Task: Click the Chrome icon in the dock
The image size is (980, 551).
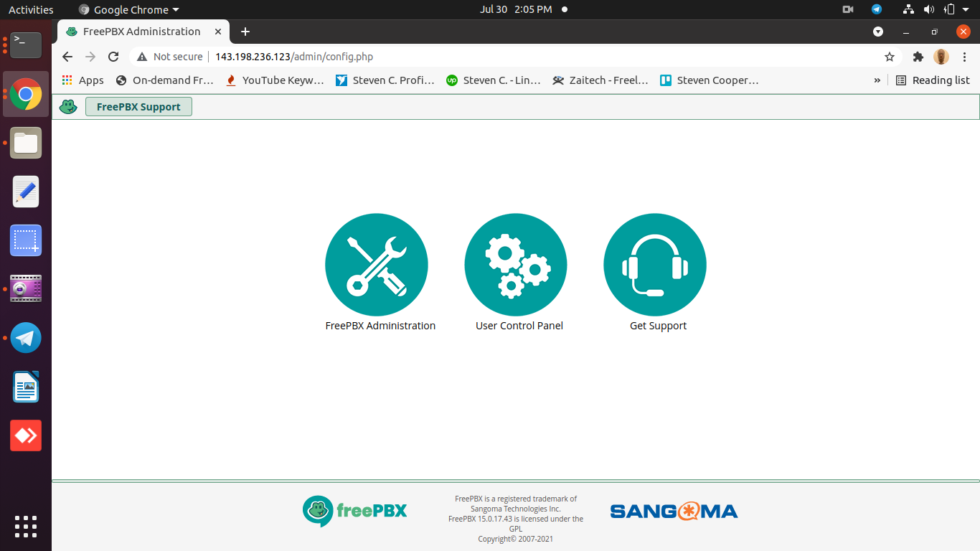Action: coord(26,94)
